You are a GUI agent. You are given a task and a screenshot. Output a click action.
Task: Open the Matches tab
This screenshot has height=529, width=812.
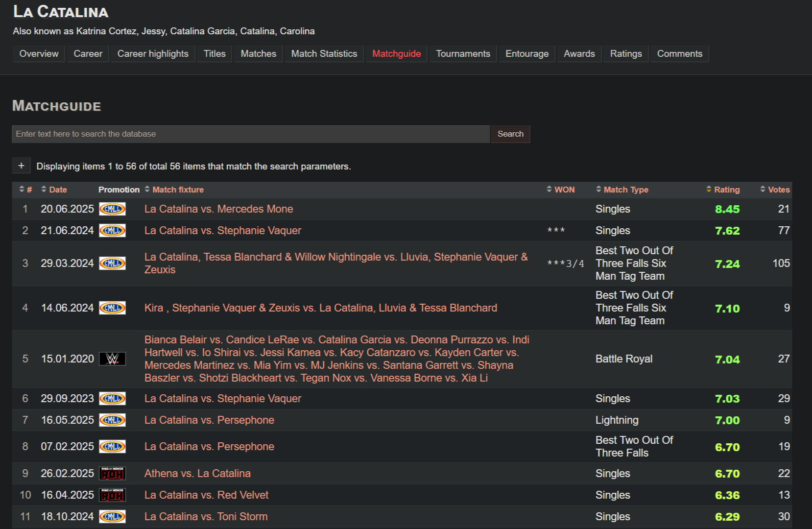pos(259,54)
